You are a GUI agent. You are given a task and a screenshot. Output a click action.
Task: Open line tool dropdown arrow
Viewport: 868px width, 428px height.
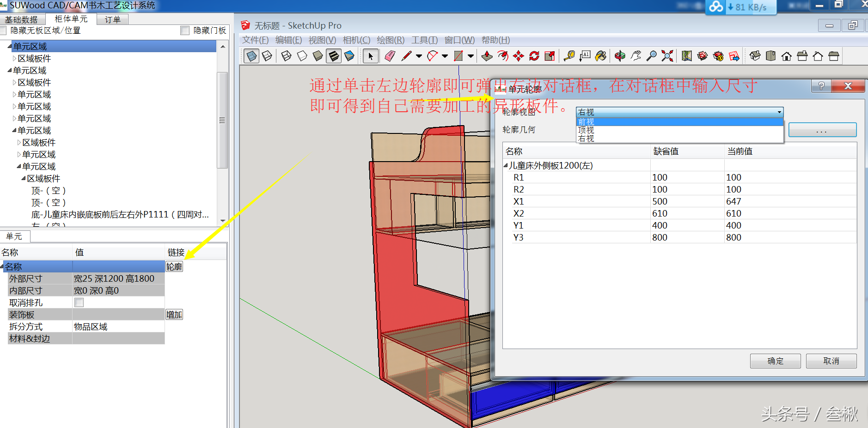coord(419,56)
